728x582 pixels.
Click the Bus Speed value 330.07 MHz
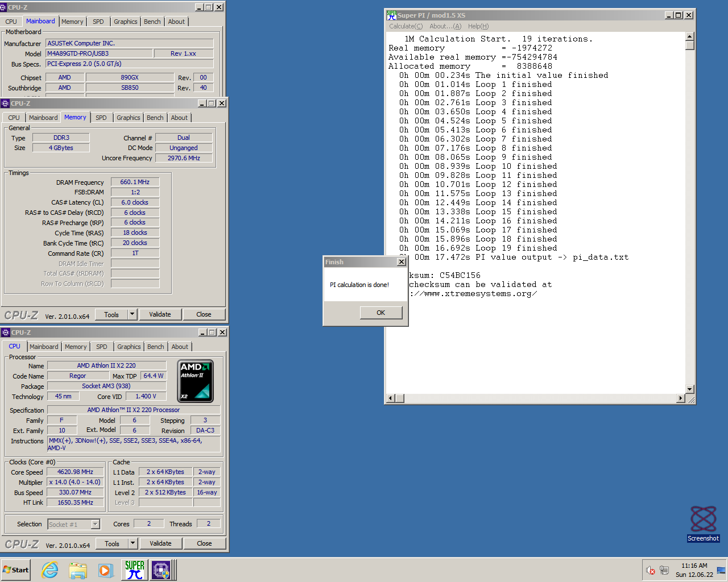click(75, 492)
